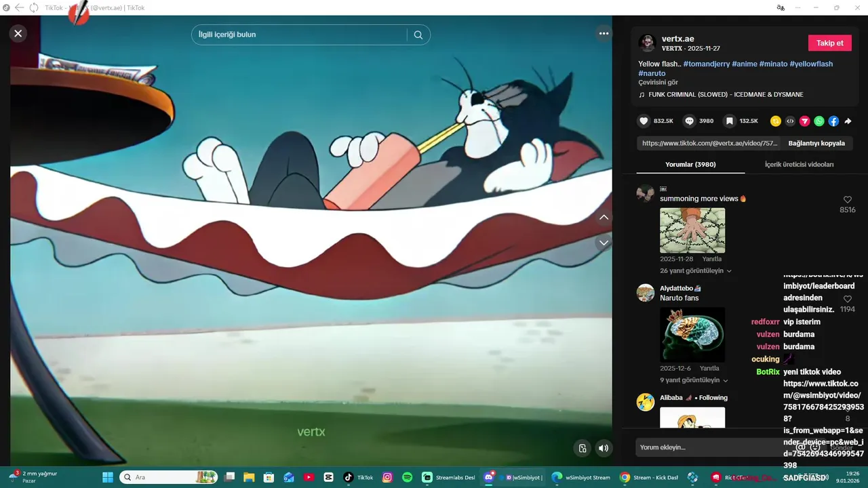Open TikTok app in taskbar

click(x=358, y=477)
